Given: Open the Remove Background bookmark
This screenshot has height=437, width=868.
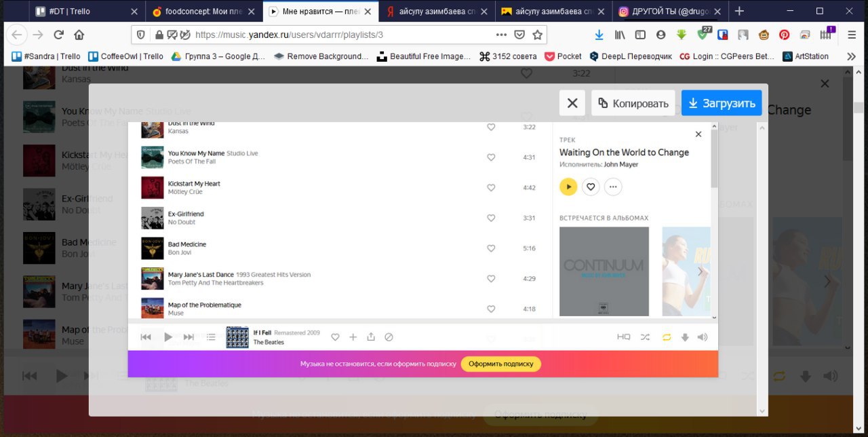Looking at the screenshot, I should click(x=321, y=56).
